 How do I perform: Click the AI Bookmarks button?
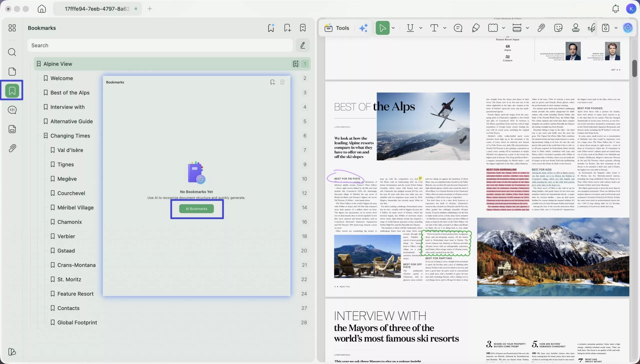coord(197,208)
